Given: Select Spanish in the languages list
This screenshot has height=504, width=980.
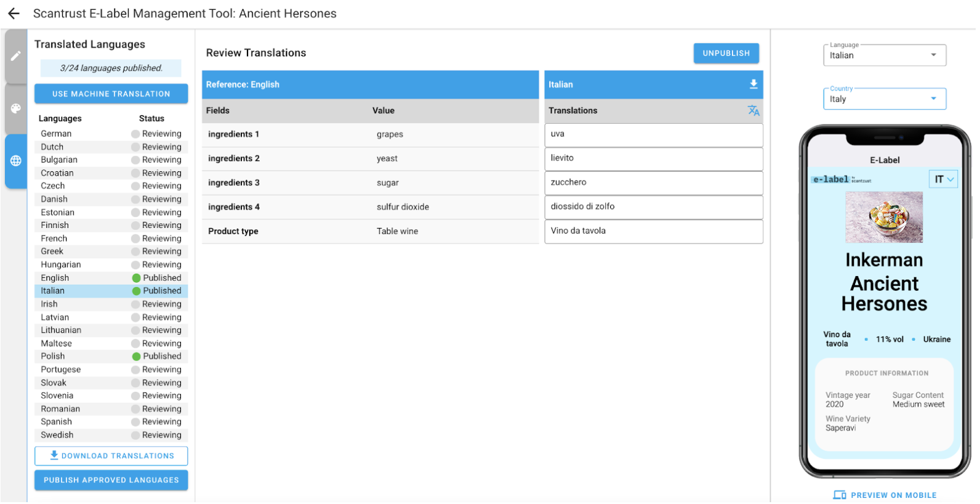Looking at the screenshot, I should coord(111,423).
